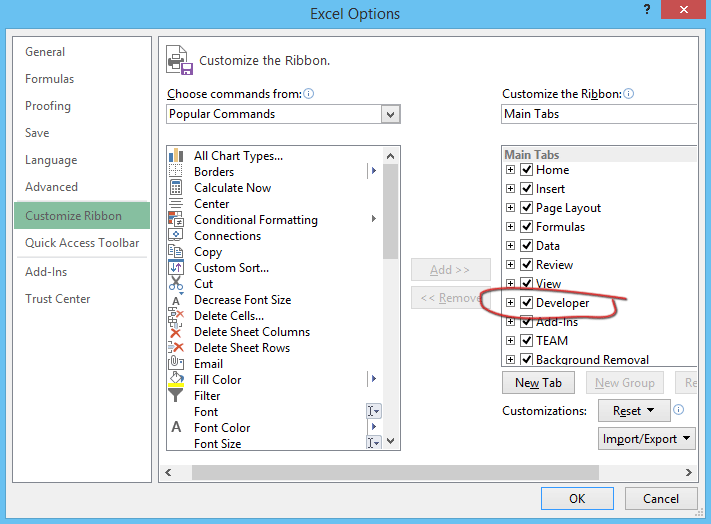Click the Custom Sort icon
The width and height of the screenshot is (711, 524).
(x=176, y=267)
